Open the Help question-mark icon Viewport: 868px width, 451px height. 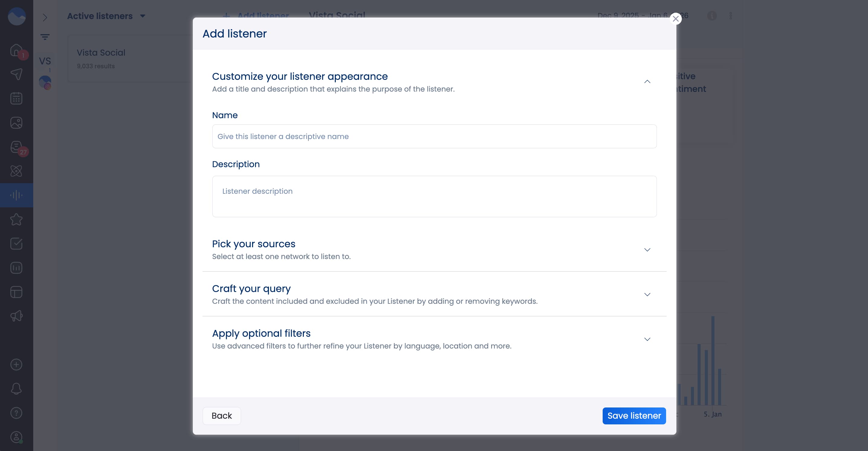(16, 413)
